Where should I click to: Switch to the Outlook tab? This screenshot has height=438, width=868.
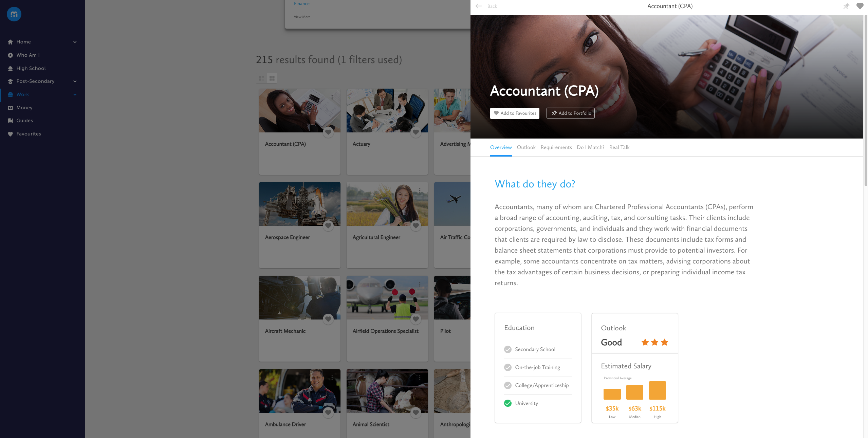coord(526,147)
